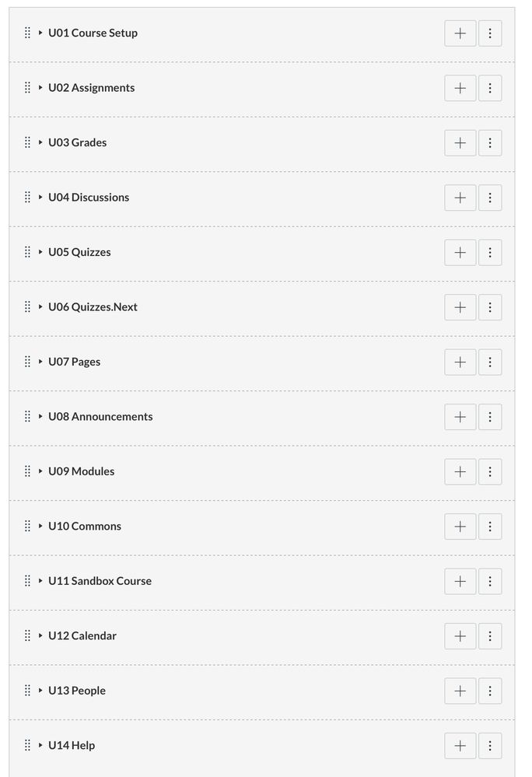Open kebab menu for U04 Discussions
532x777 pixels.
pos(490,198)
